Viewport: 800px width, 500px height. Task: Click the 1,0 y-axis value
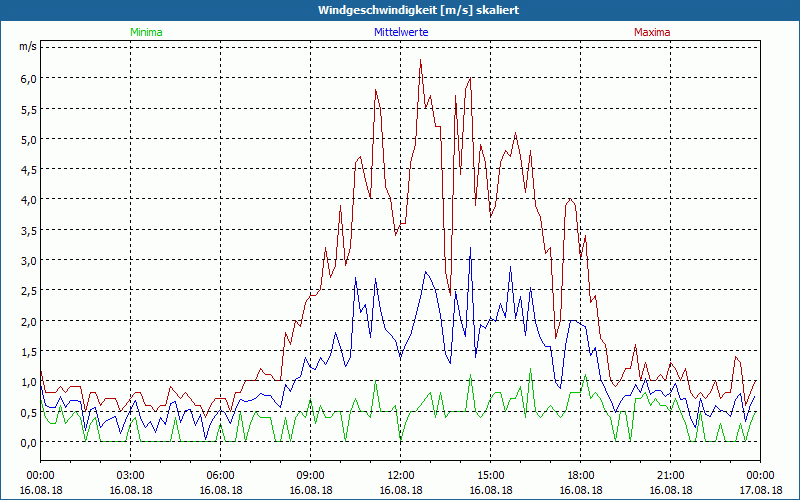click(29, 382)
